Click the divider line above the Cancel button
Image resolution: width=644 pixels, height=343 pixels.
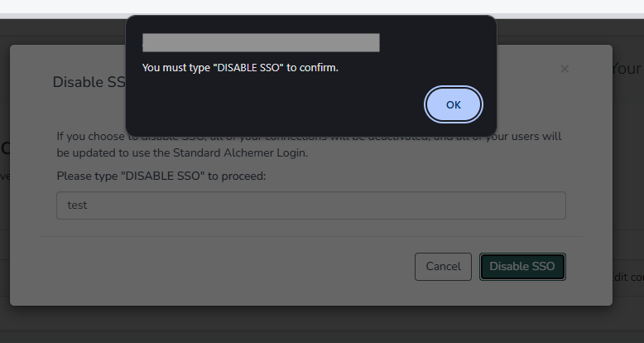310,236
